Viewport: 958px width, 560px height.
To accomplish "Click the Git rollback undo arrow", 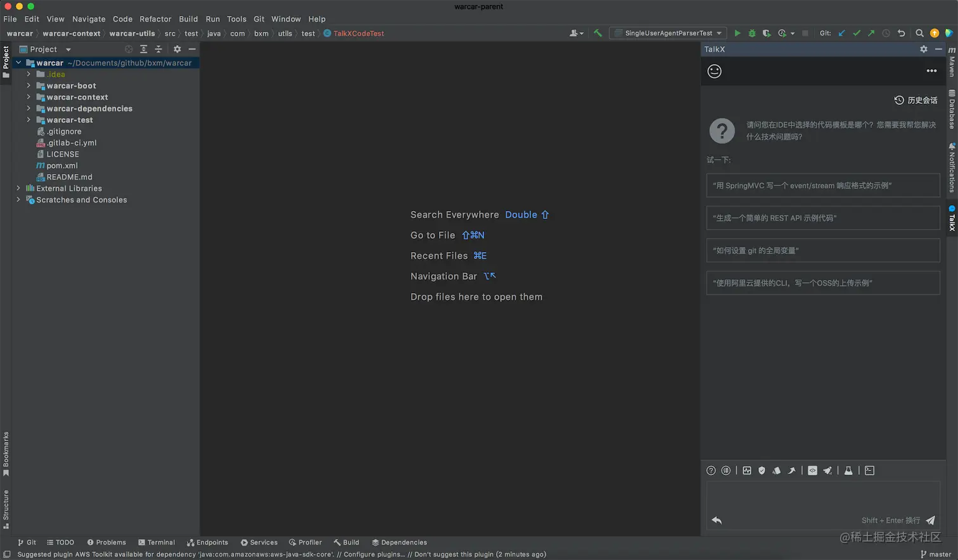I will [x=901, y=33].
